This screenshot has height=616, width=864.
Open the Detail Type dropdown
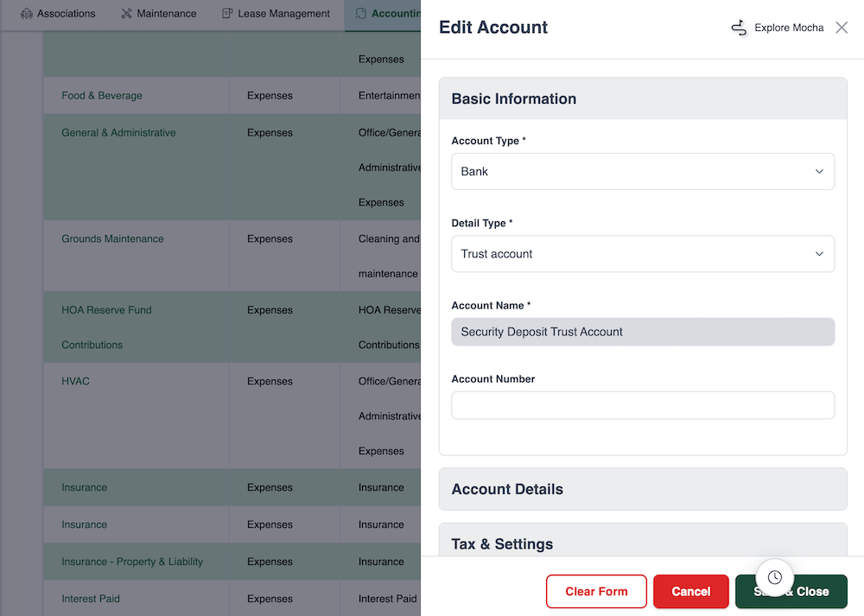643,254
